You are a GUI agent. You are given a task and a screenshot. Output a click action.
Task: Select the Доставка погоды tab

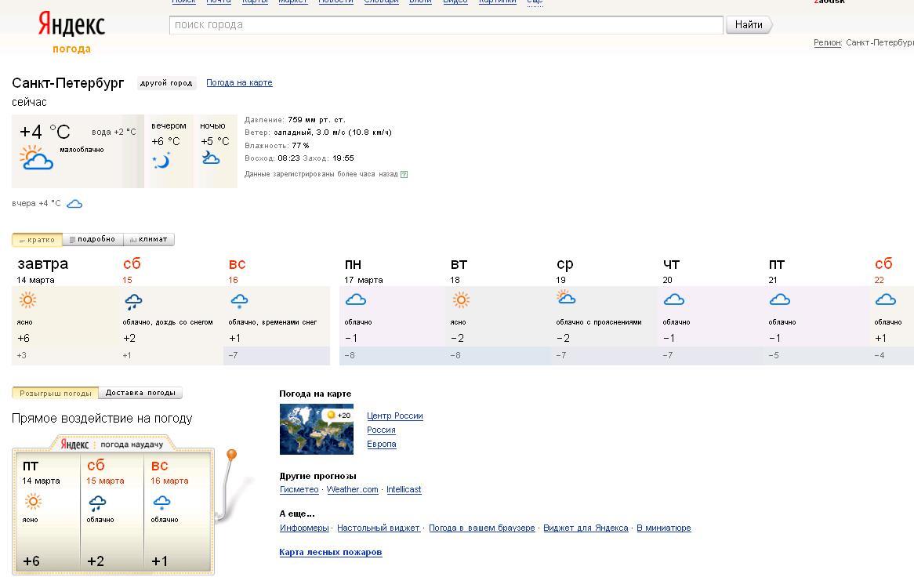point(140,393)
